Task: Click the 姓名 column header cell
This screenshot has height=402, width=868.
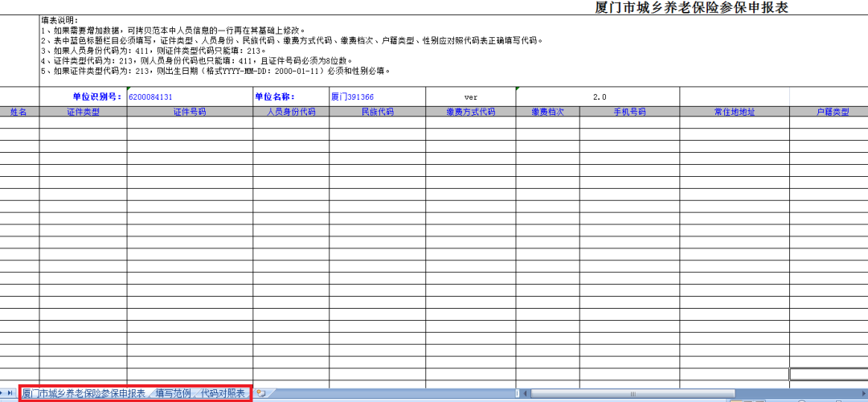Action: point(18,112)
